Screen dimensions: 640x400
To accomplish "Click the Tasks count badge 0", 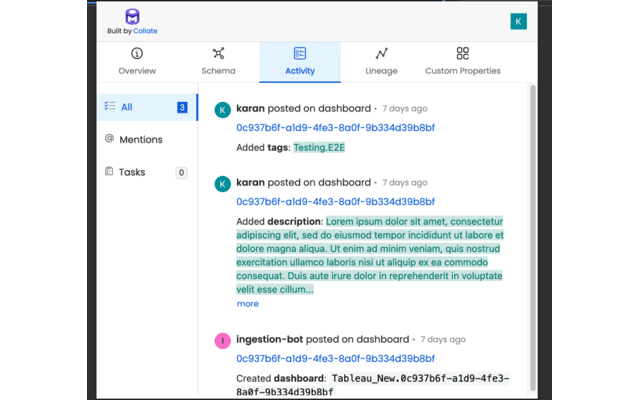I will click(x=181, y=173).
